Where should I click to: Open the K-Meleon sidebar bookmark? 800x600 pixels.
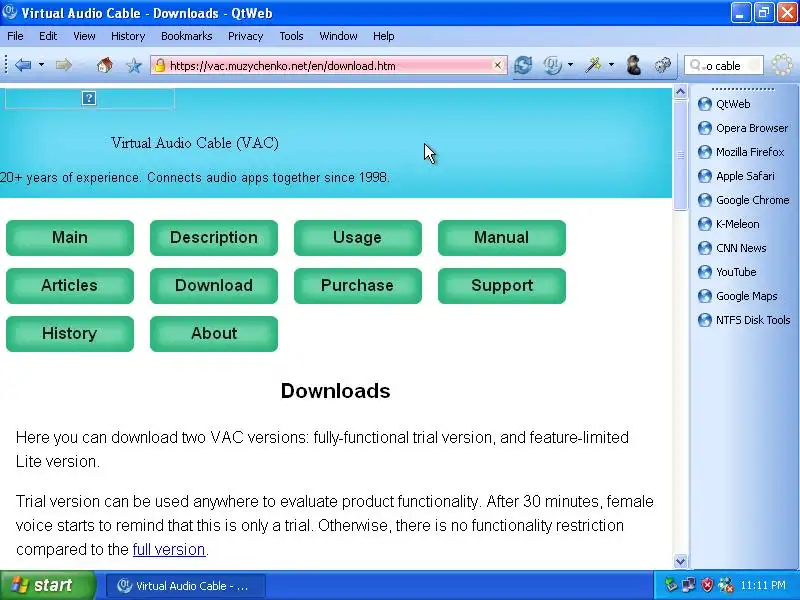(729, 224)
